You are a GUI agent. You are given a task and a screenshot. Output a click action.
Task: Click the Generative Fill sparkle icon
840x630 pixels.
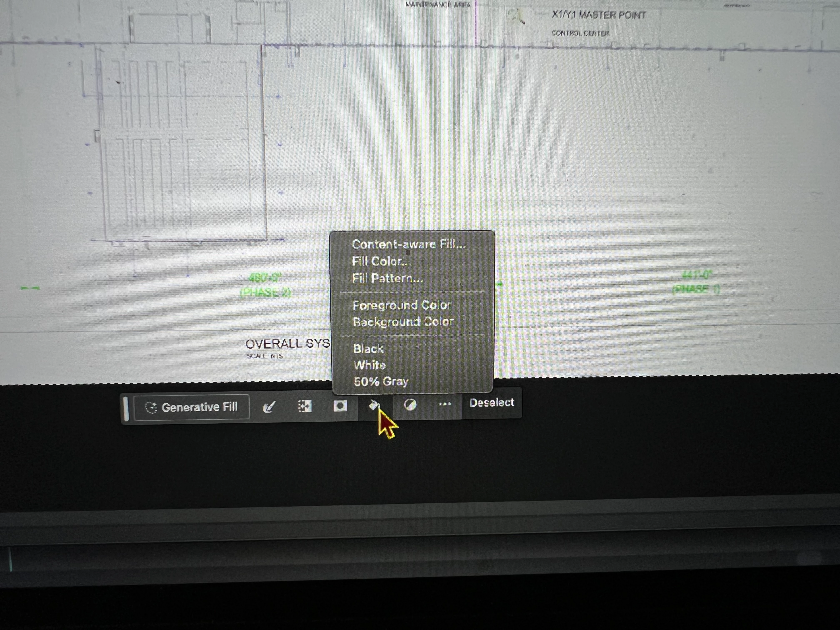151,408
